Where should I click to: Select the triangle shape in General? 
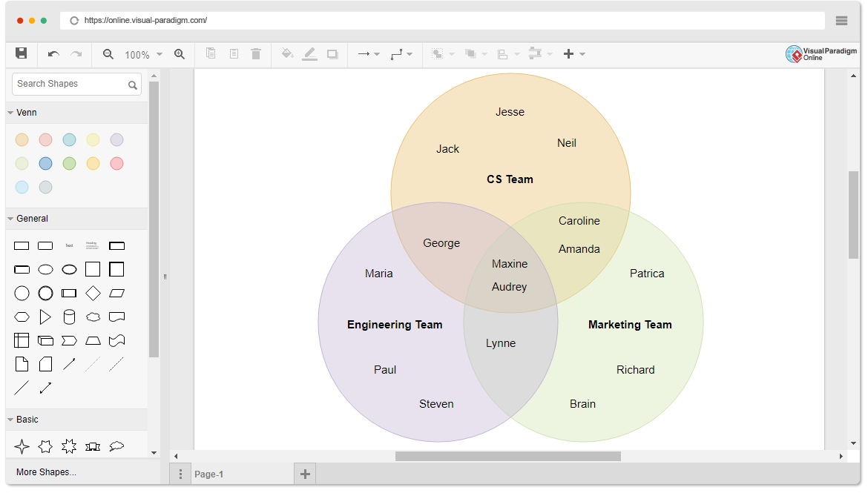(45, 317)
